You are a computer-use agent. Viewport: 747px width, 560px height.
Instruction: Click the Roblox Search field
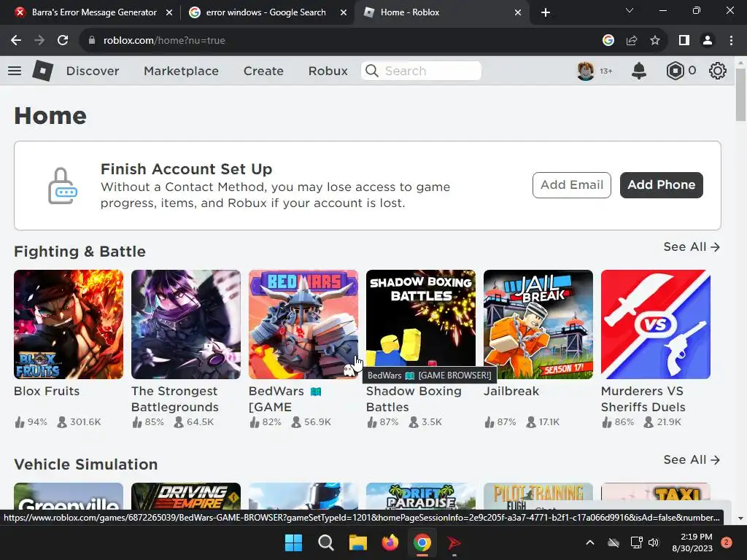tap(421, 71)
